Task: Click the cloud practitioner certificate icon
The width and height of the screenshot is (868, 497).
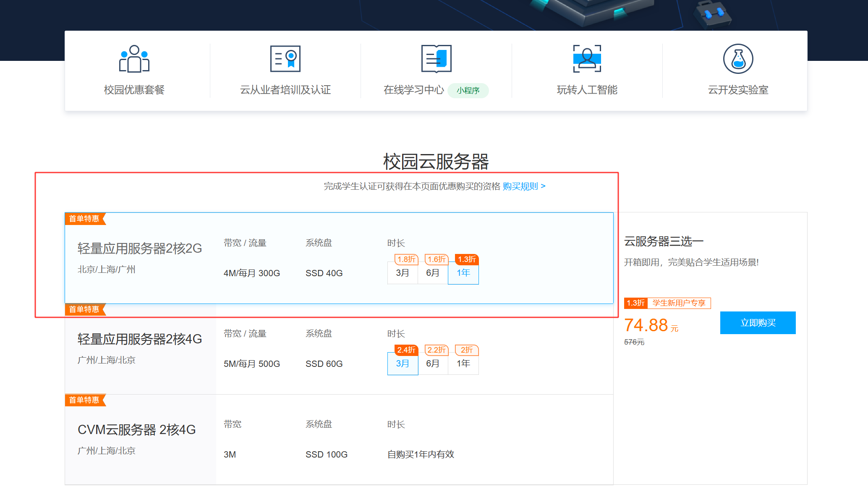Action: (x=285, y=59)
